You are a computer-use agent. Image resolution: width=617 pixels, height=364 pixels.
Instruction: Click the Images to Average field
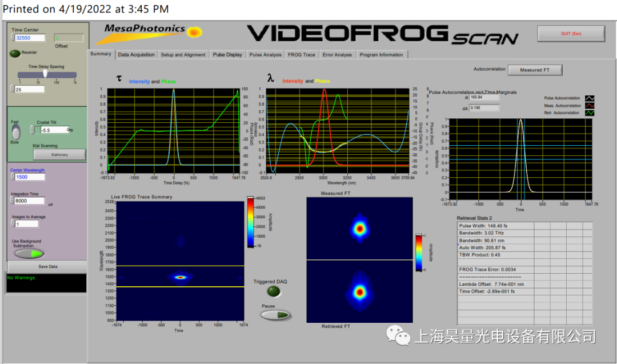[27, 223]
